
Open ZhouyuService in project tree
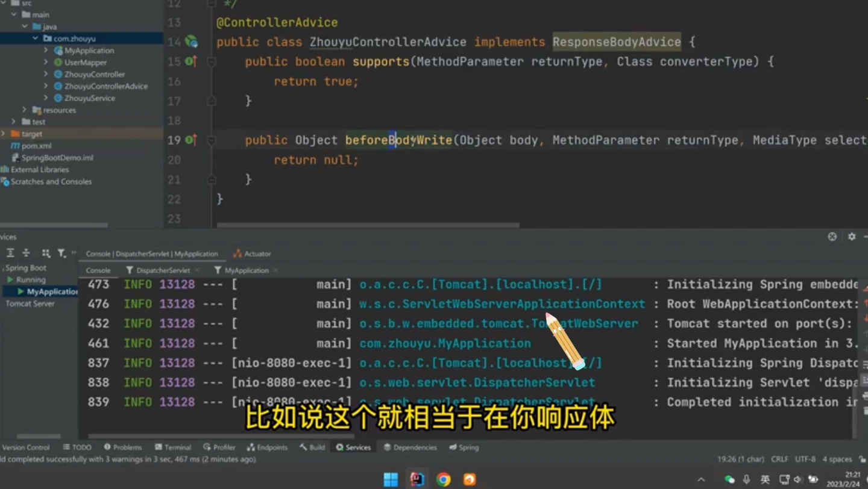coord(89,98)
